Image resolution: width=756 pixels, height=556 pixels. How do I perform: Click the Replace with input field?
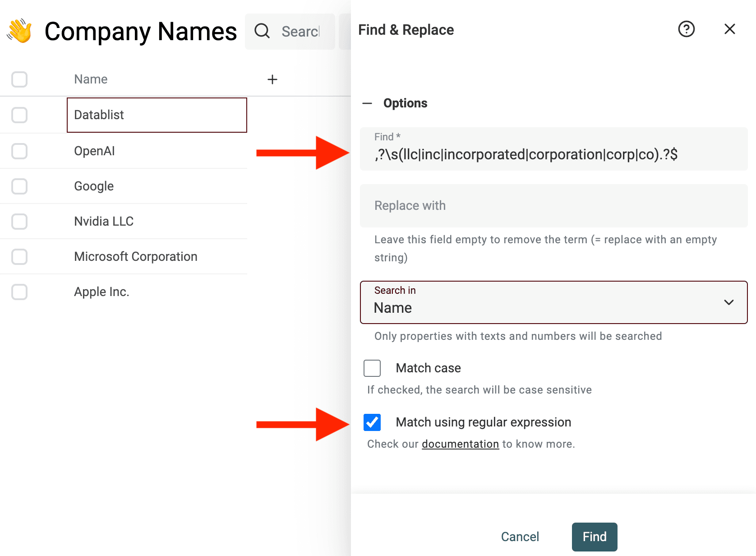click(553, 206)
